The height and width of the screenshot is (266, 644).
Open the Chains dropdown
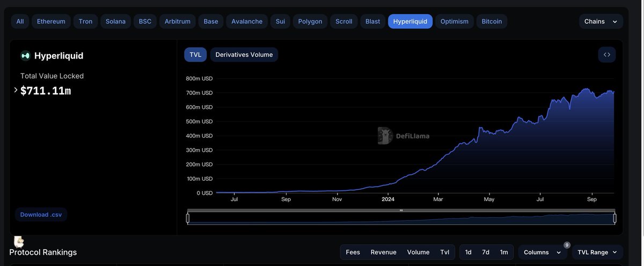[601, 21]
